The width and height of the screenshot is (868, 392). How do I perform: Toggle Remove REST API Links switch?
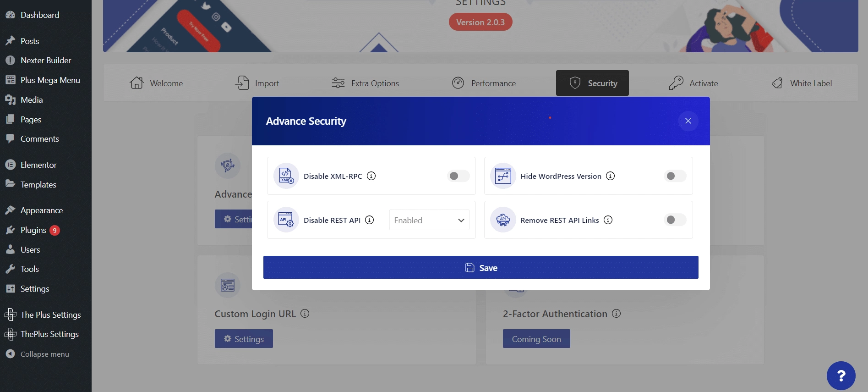[x=675, y=220]
